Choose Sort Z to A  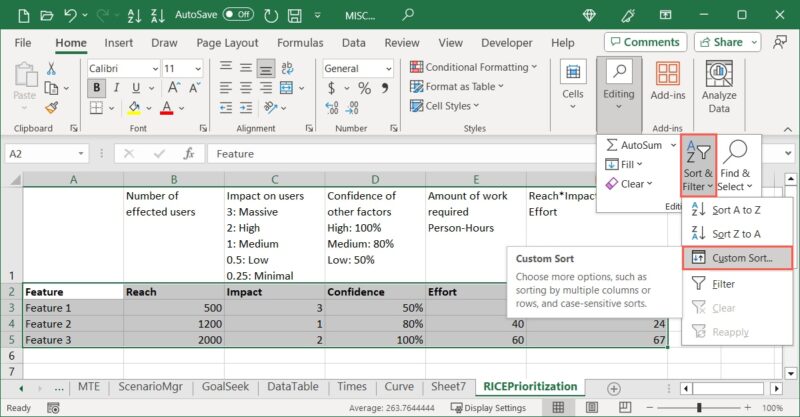[x=737, y=234]
